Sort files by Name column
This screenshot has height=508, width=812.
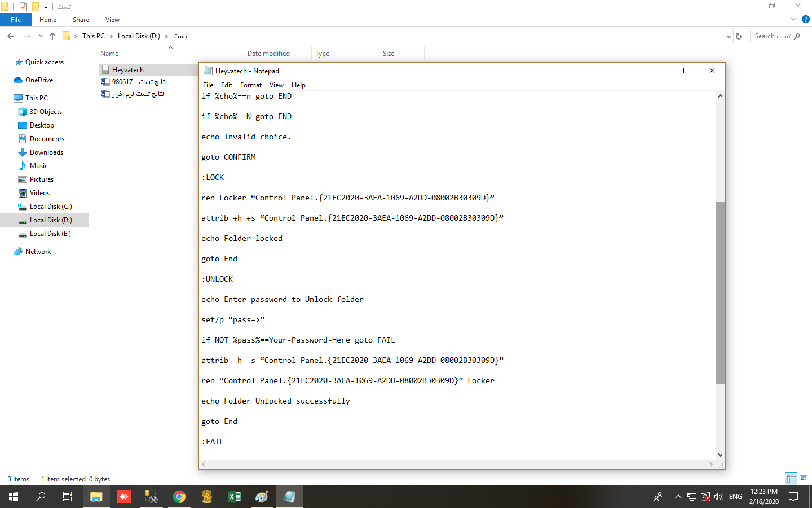[x=109, y=54]
